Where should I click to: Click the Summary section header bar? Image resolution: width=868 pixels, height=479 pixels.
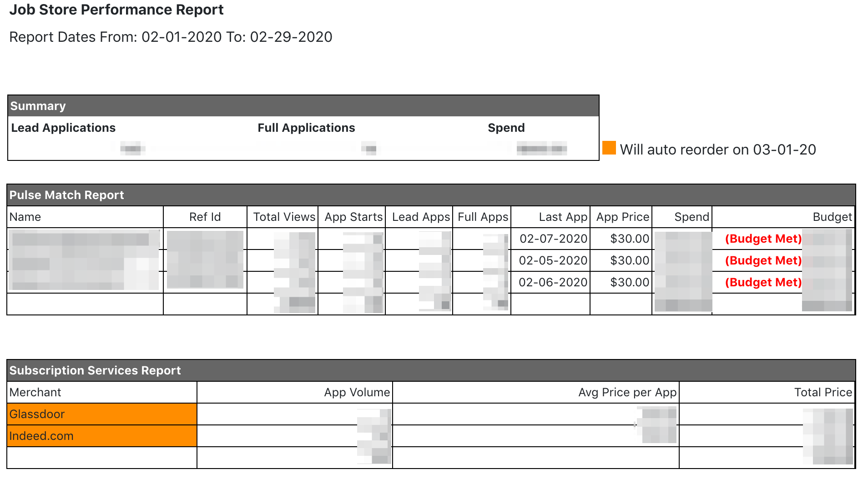click(303, 106)
